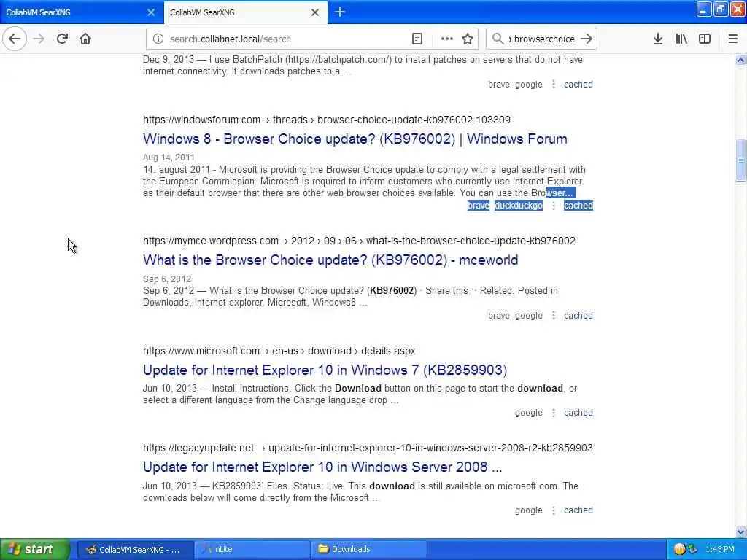Click google engine label under legacyupdate.net result
The height and width of the screenshot is (560, 747).
(529, 510)
